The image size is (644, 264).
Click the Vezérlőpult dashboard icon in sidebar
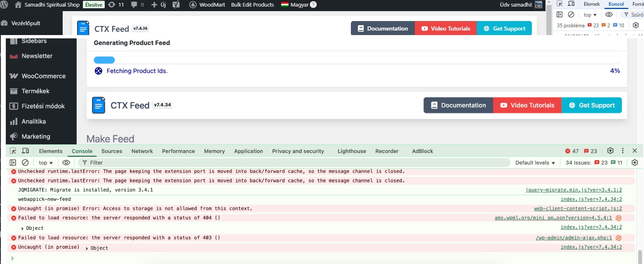[x=4, y=23]
